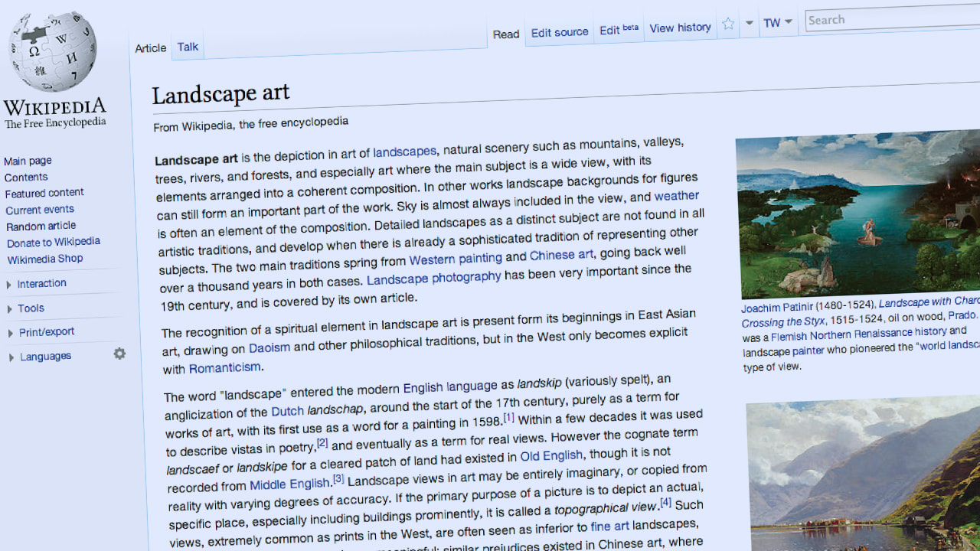Screen dimensions: 980x551
Task: Expand the Tools sidebar section
Action: tap(31, 308)
